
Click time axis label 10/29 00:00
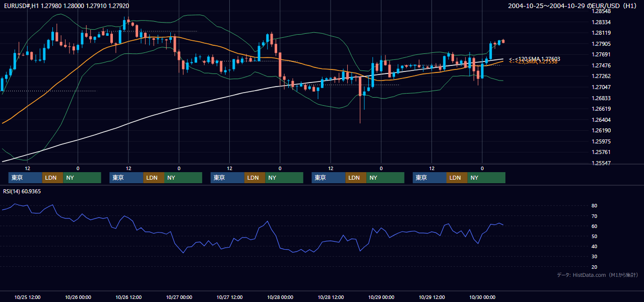(x=381, y=297)
